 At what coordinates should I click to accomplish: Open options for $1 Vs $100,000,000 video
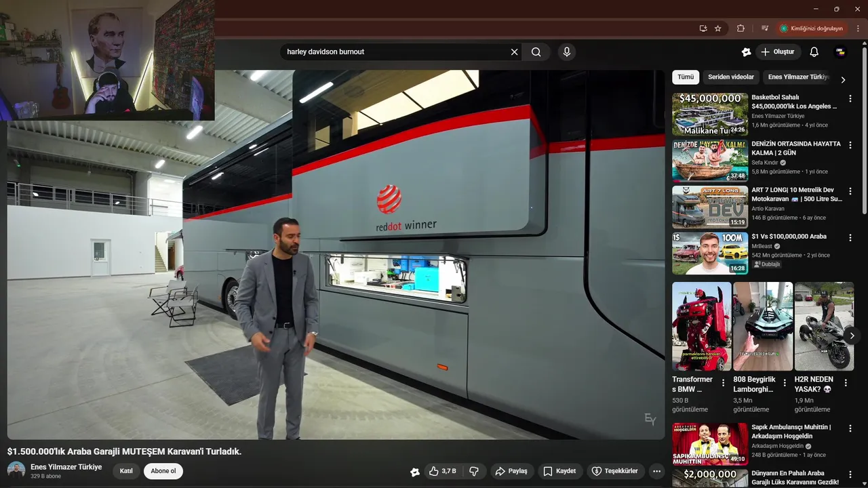tap(850, 238)
